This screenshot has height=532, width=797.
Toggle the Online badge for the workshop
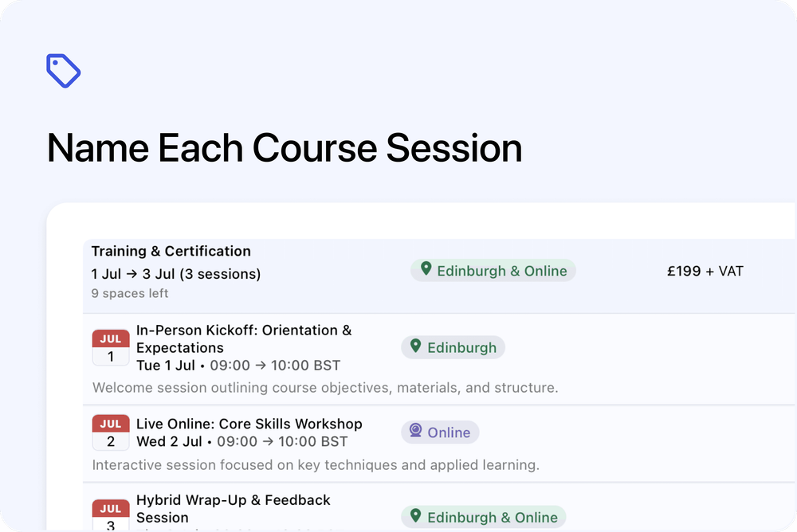pyautogui.click(x=439, y=432)
